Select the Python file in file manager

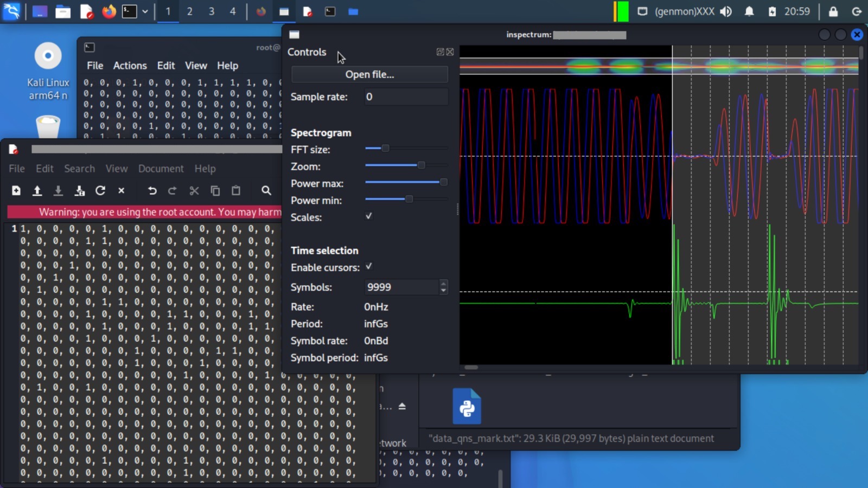pos(467,406)
